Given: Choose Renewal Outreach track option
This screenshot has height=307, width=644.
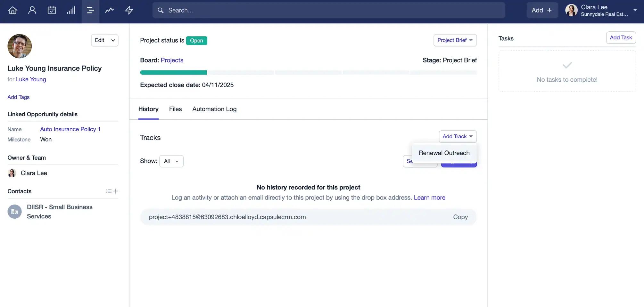Looking at the screenshot, I should tap(444, 153).
